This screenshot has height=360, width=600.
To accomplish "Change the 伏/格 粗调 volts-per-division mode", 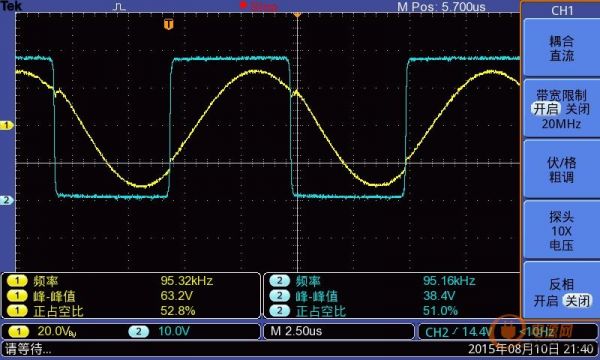I will tap(561, 170).
